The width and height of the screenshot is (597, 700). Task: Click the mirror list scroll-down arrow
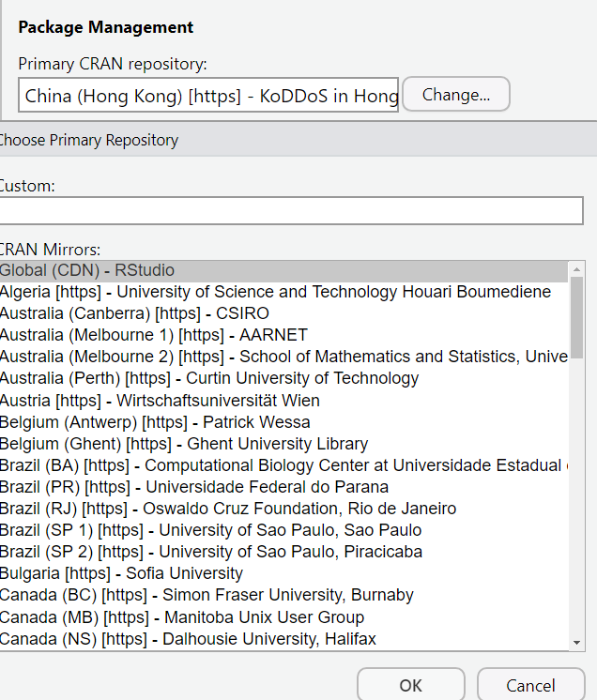pos(577,643)
